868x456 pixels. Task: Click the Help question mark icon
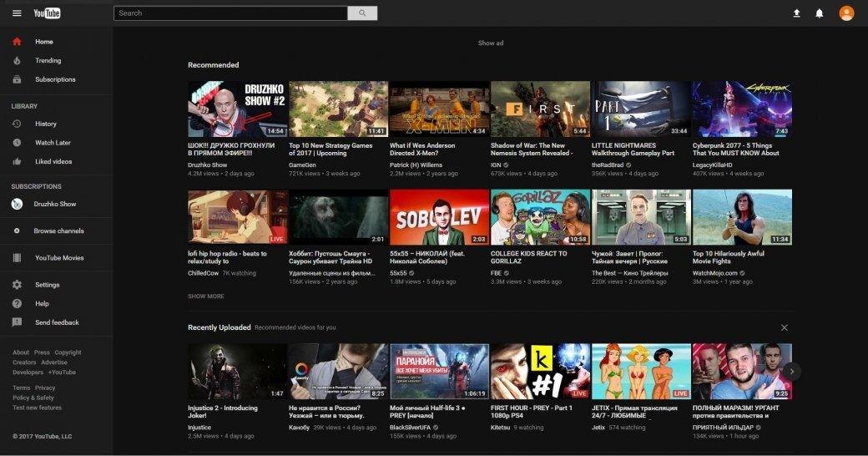(17, 304)
